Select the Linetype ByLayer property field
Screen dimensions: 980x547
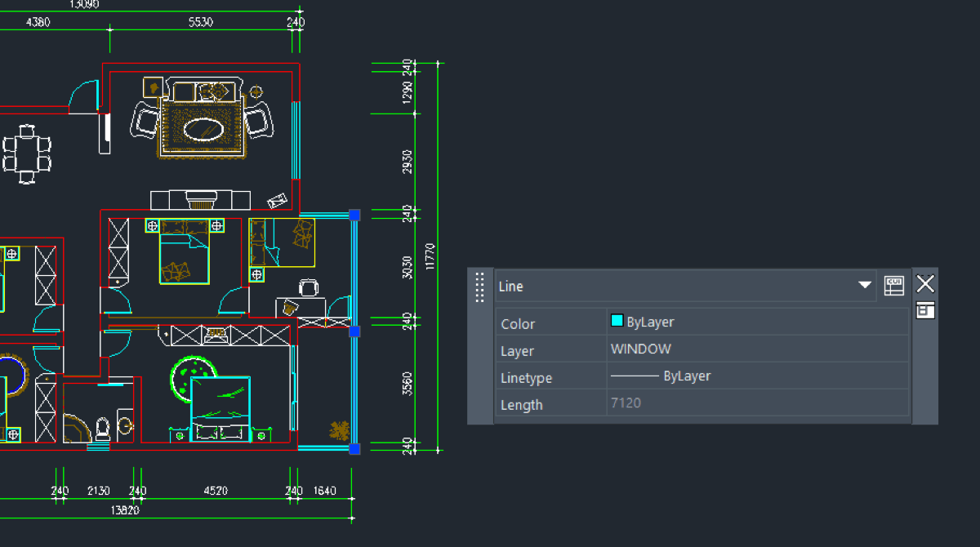pyautogui.click(x=757, y=376)
